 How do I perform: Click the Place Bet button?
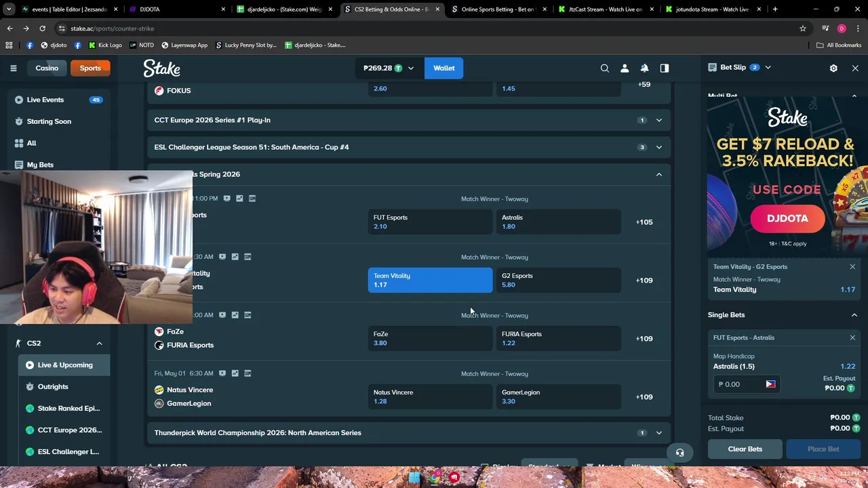(x=823, y=449)
